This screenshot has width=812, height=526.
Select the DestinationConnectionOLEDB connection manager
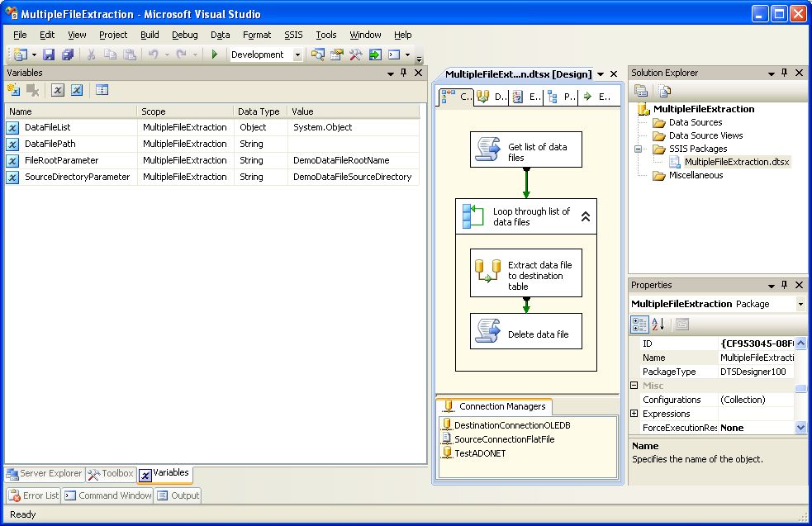511,425
